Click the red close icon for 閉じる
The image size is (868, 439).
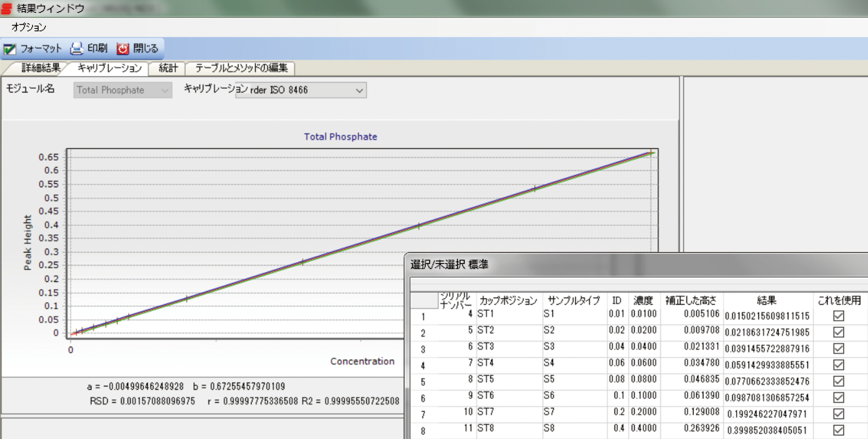[123, 49]
